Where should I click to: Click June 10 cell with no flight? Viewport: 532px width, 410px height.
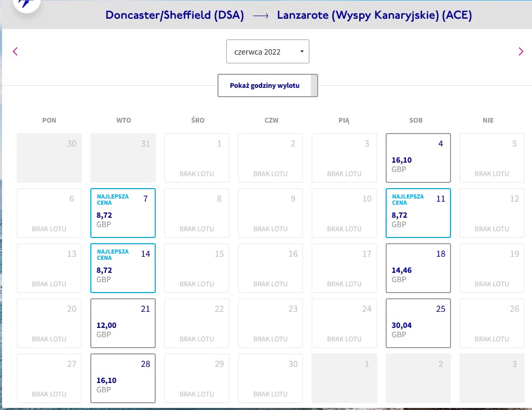[x=345, y=213]
